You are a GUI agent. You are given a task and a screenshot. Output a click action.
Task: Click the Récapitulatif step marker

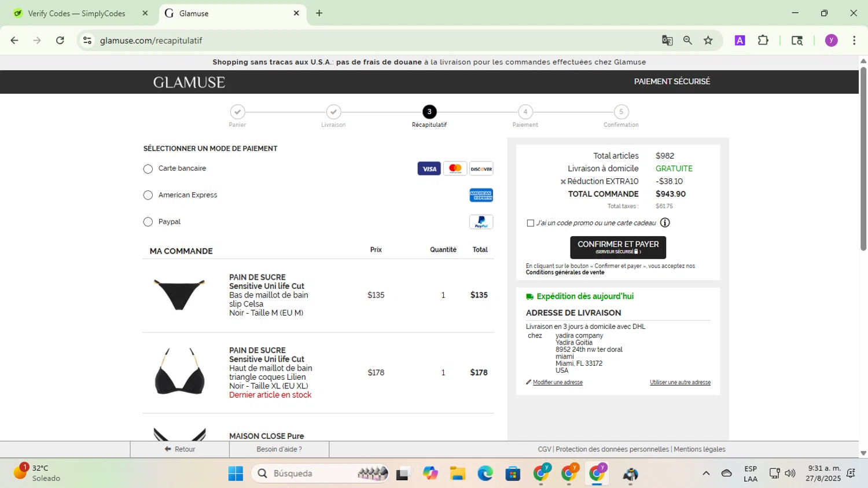pos(429,112)
